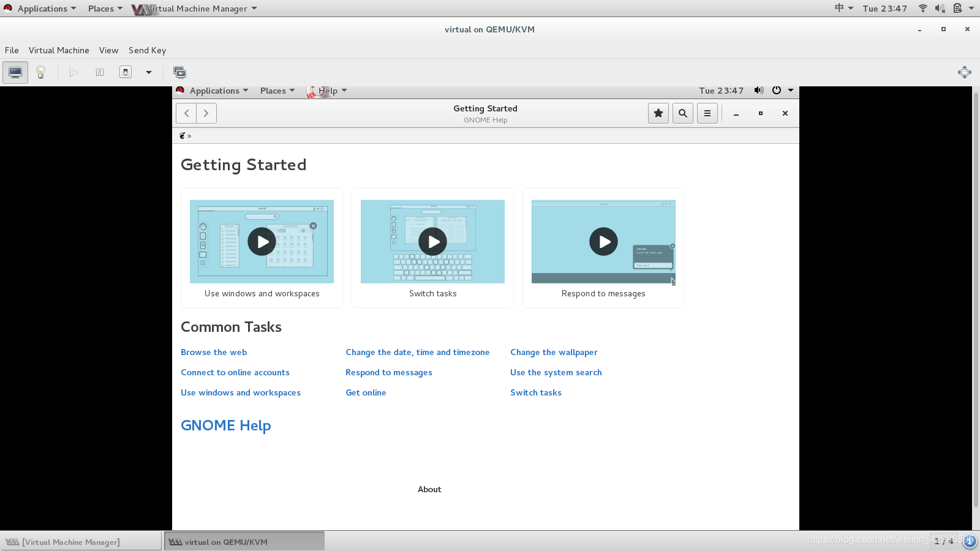Open host Places menu
Viewport: 980px width, 551px height.
pyautogui.click(x=105, y=9)
